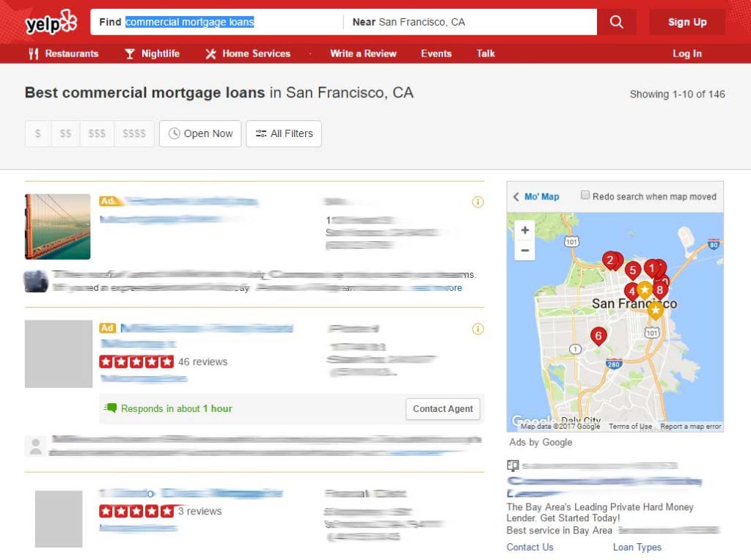Enable Redo search when map moved
The image size is (751, 560).
[x=585, y=196]
